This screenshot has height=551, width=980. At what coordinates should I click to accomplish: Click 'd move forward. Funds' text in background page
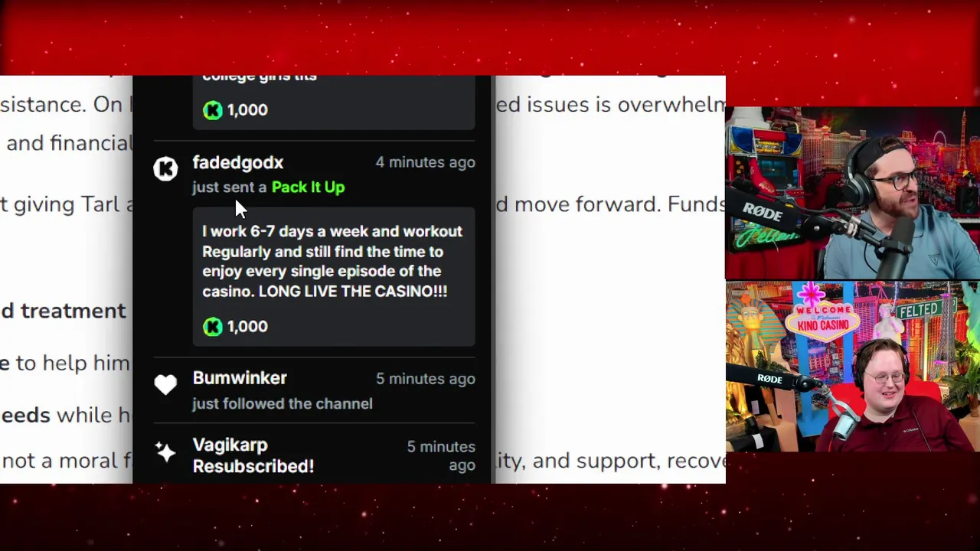click(x=610, y=204)
